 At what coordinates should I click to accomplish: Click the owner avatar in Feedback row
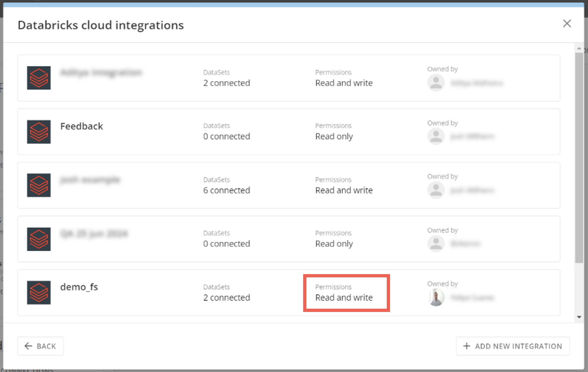pyautogui.click(x=436, y=136)
